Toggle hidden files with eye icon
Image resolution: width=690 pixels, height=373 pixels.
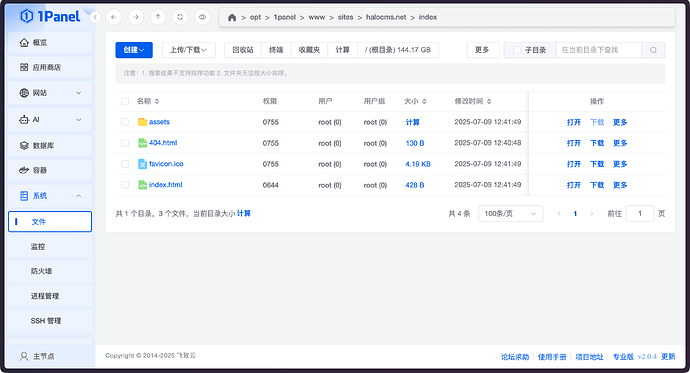202,17
